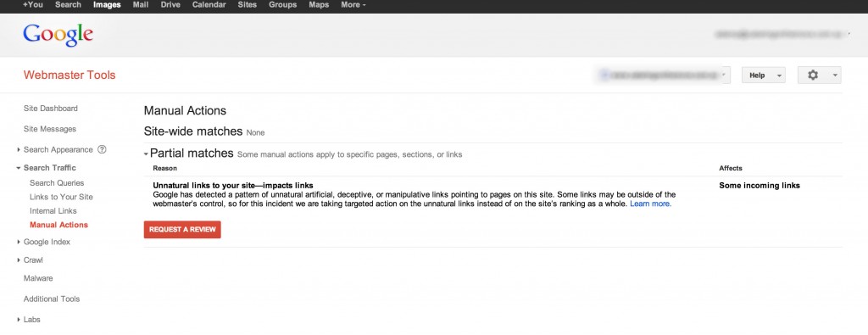This screenshot has height=335, width=868.
Task: Open Images in the top bar
Action: (x=107, y=5)
